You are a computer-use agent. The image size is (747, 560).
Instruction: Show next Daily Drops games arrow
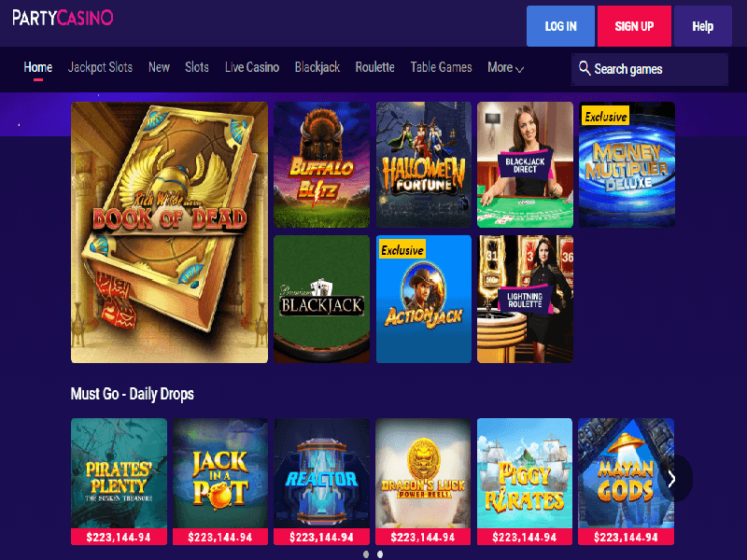(x=671, y=479)
